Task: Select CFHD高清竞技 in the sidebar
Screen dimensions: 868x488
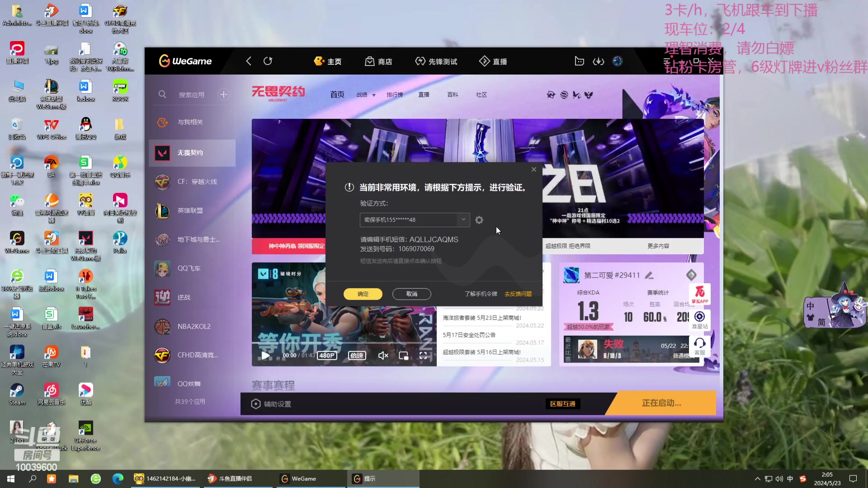Action: point(192,355)
